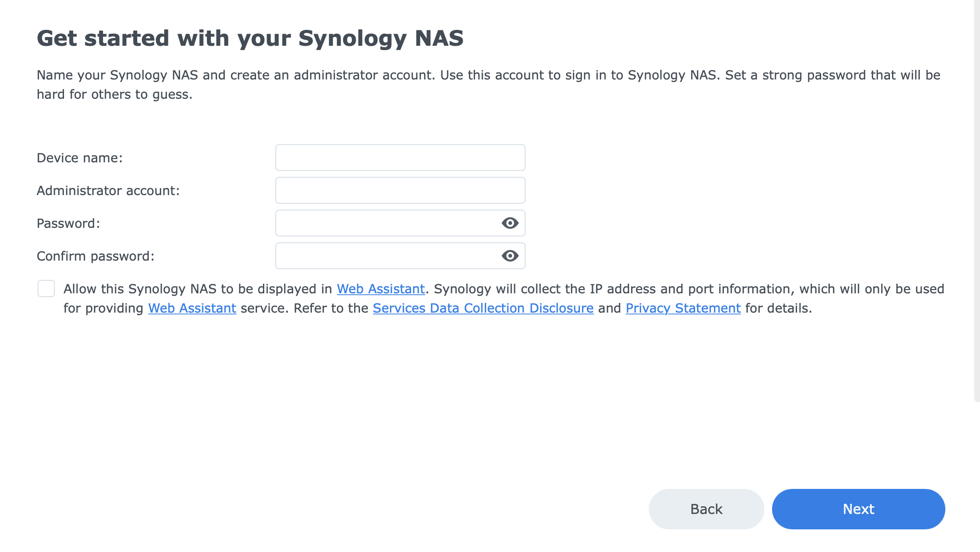Click the "Password:" label text
980x552 pixels.
coord(68,223)
